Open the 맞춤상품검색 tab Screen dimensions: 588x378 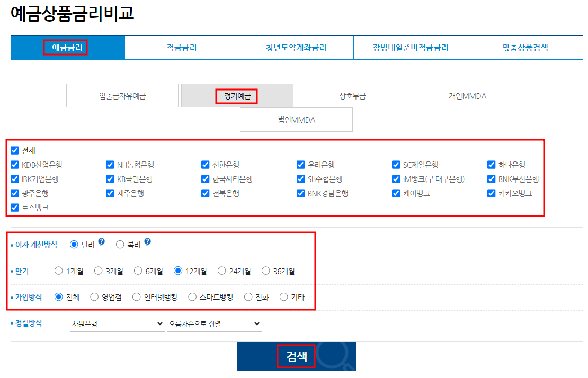point(525,48)
